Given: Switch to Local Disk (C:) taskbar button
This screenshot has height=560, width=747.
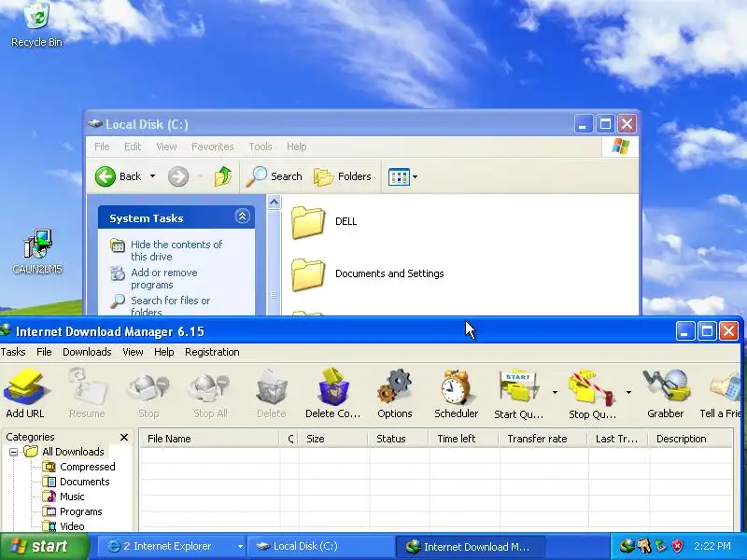Looking at the screenshot, I should 320,546.
